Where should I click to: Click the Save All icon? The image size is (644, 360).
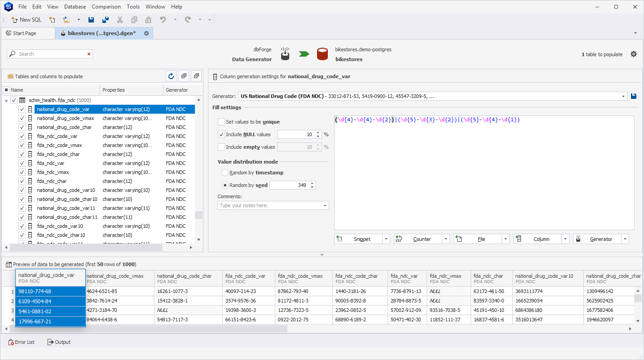(106, 20)
